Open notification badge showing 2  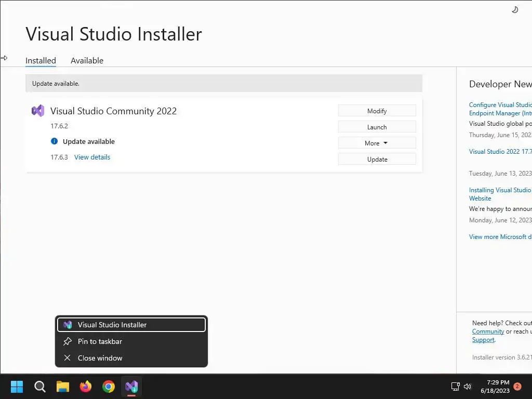pyautogui.click(x=517, y=387)
